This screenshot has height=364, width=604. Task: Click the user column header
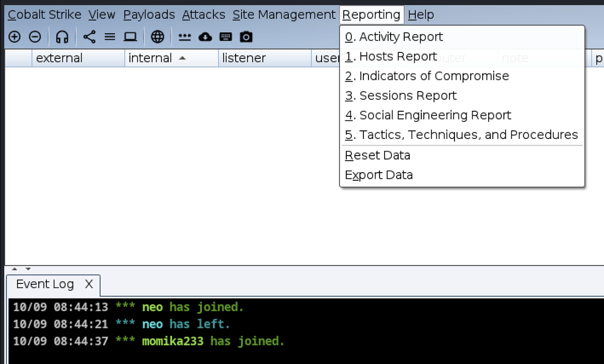click(326, 58)
